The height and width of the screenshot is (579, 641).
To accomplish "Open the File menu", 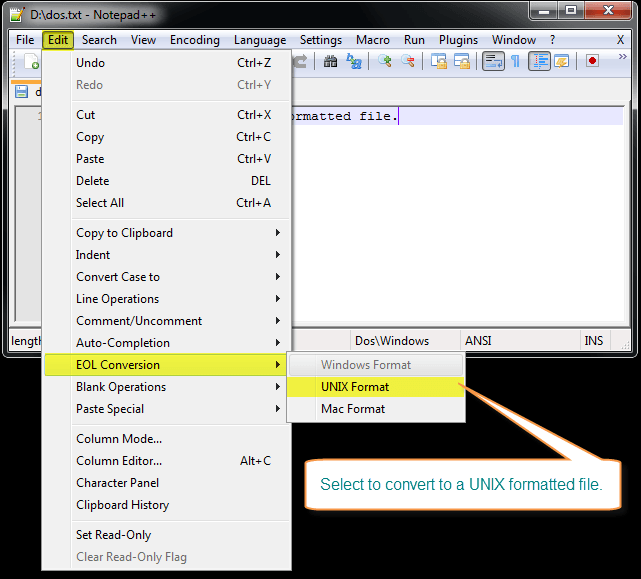I will click(x=25, y=40).
